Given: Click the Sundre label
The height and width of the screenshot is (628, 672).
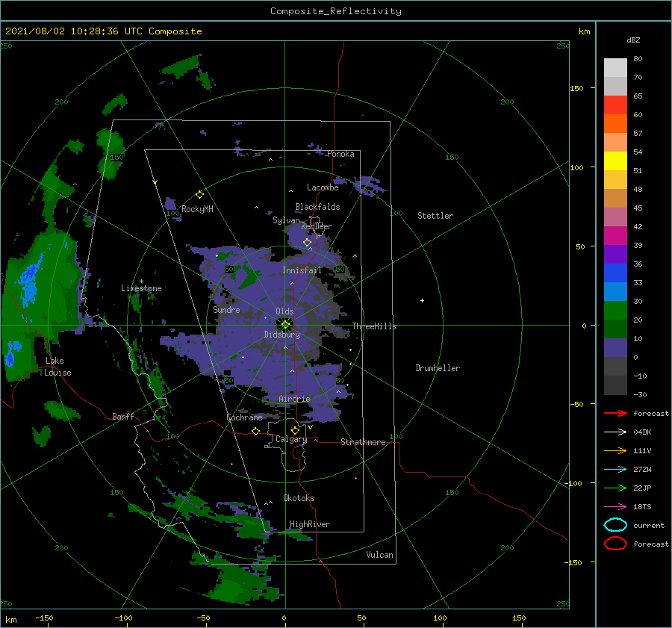Looking at the screenshot, I should [x=226, y=309].
